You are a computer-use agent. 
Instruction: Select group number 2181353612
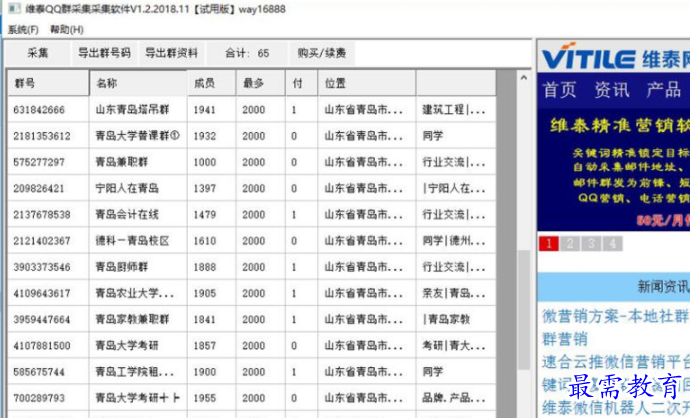click(42, 136)
